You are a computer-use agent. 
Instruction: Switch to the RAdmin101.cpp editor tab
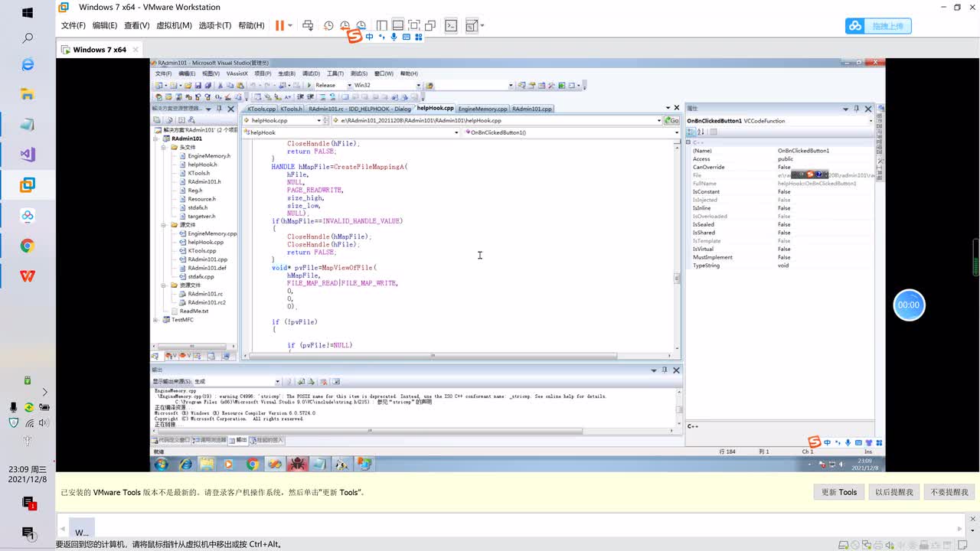point(532,109)
